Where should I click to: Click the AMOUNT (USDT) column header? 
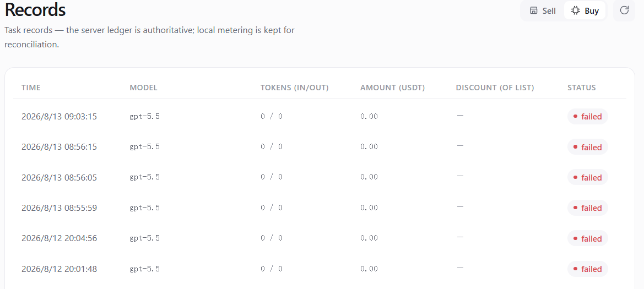[x=393, y=88]
